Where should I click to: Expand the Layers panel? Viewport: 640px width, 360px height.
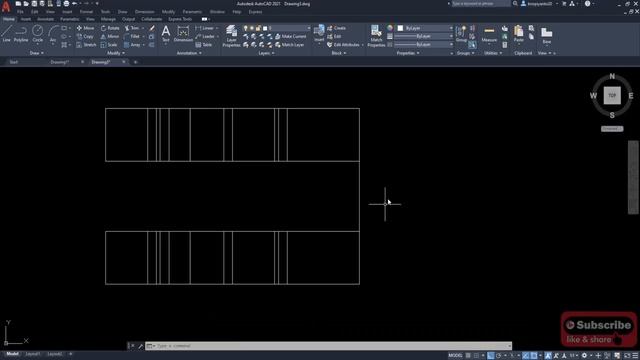click(x=266, y=53)
